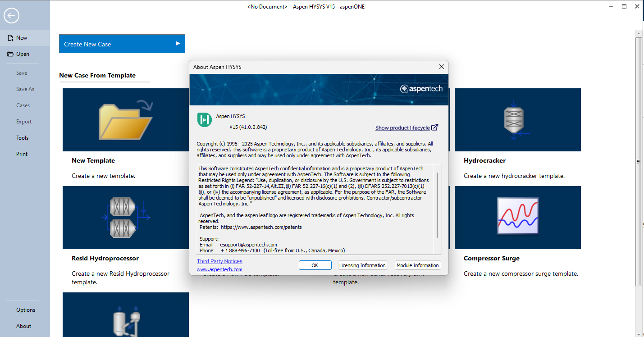
Task: Open Module Information
Action: coord(418,265)
